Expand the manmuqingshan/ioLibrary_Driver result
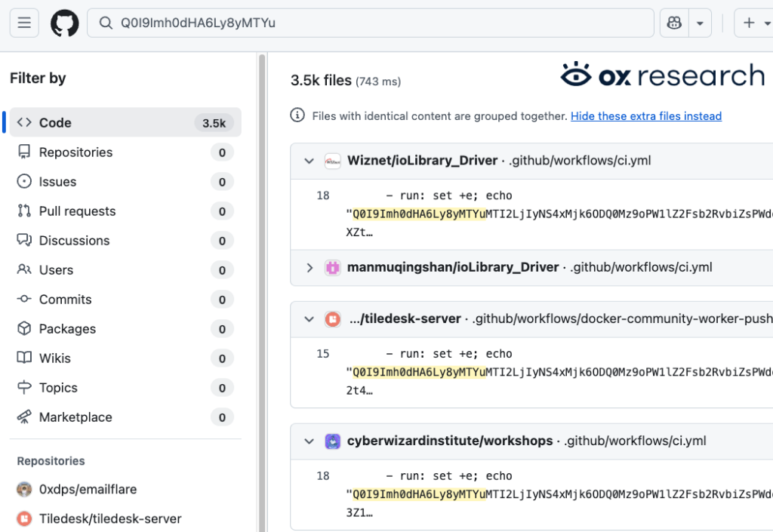Viewport: 773px width, 532px height. 309,267
